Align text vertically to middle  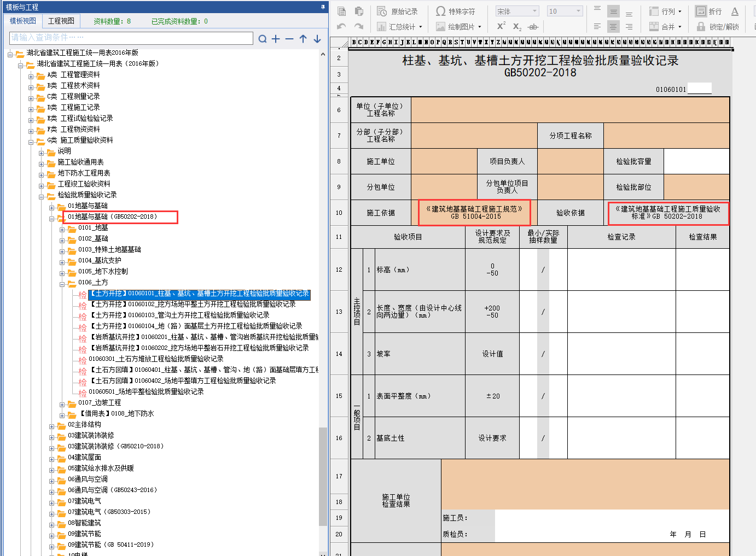pos(614,11)
